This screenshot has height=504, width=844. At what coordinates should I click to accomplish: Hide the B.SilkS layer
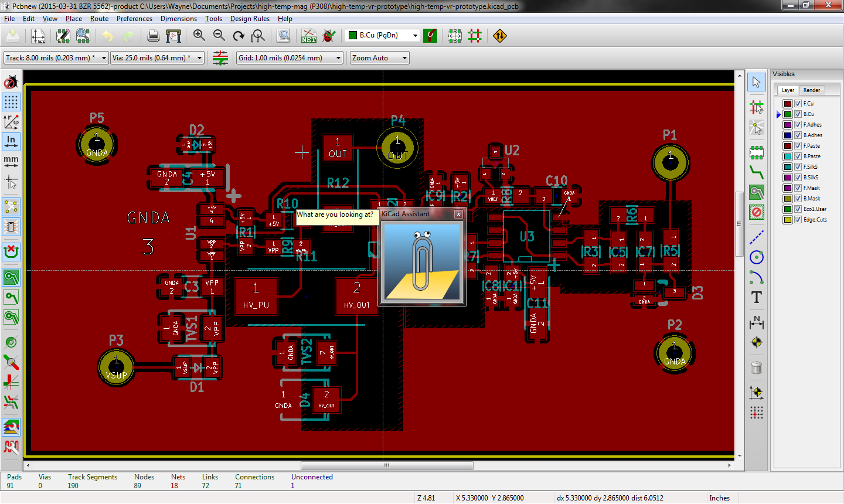(798, 178)
